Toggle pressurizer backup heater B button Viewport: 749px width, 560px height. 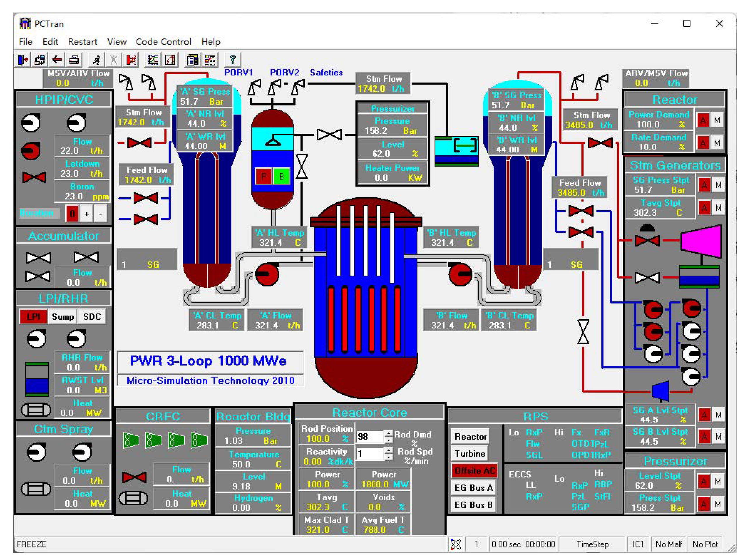(x=281, y=176)
